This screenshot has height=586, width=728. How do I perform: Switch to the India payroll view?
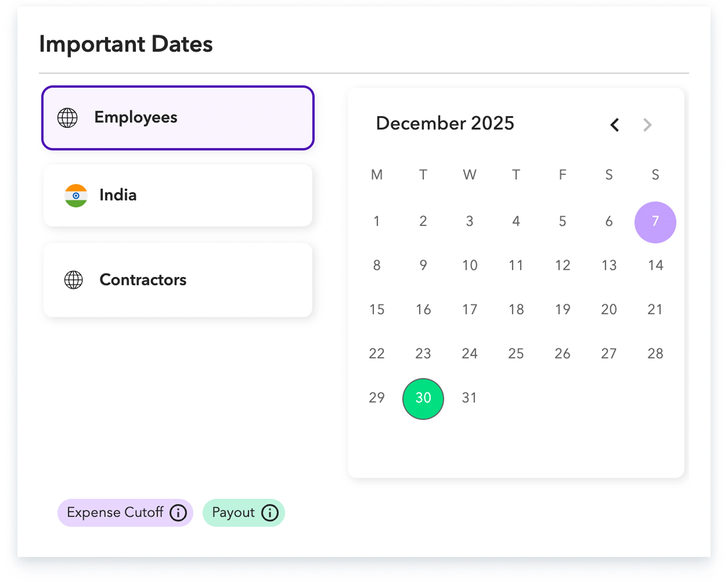[178, 195]
